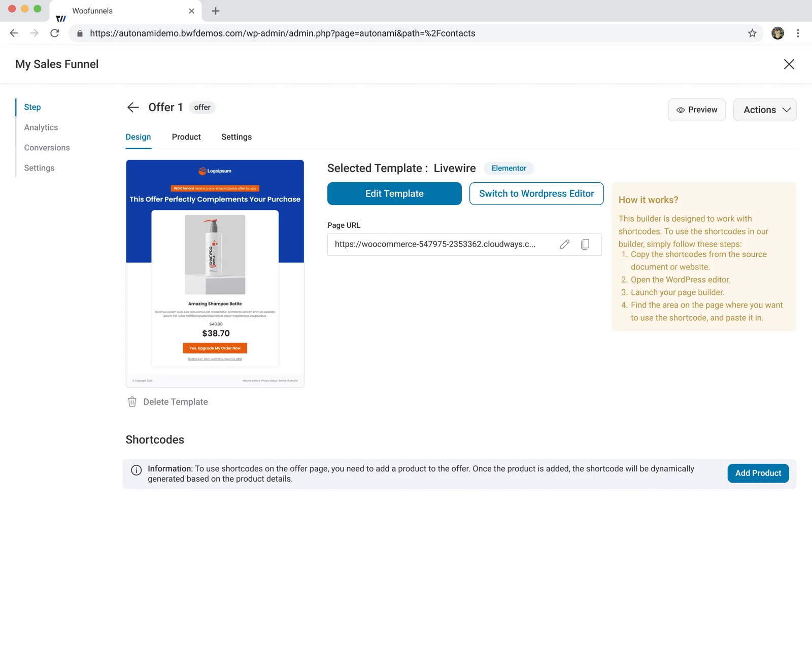Go forward in browser history

(34, 33)
